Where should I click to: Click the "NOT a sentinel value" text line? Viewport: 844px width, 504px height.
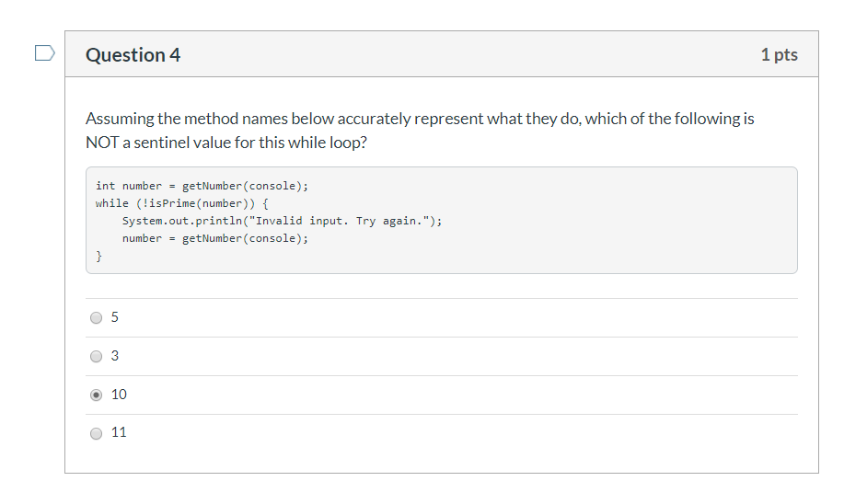pyautogui.click(x=225, y=144)
